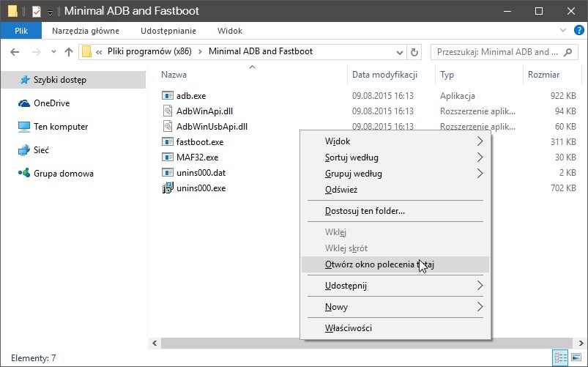Click Minimal ADB and Fastboot breadcrumb
The height and width of the screenshot is (367, 588).
pyautogui.click(x=261, y=51)
